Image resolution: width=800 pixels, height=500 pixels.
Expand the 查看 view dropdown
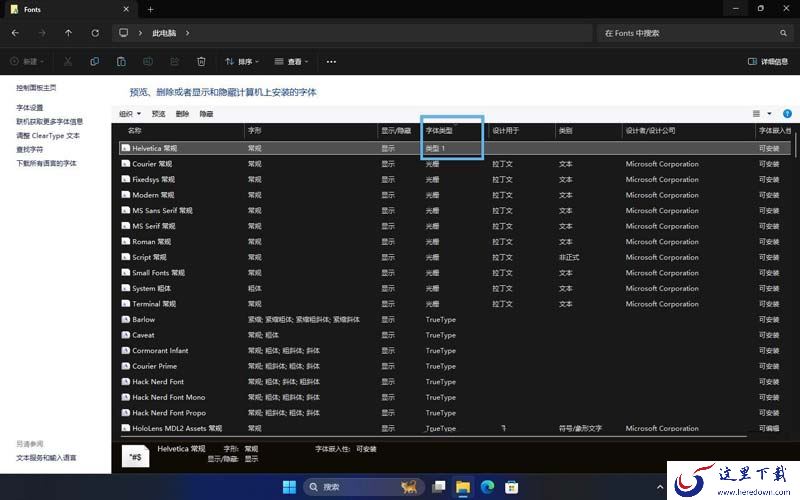(x=291, y=62)
